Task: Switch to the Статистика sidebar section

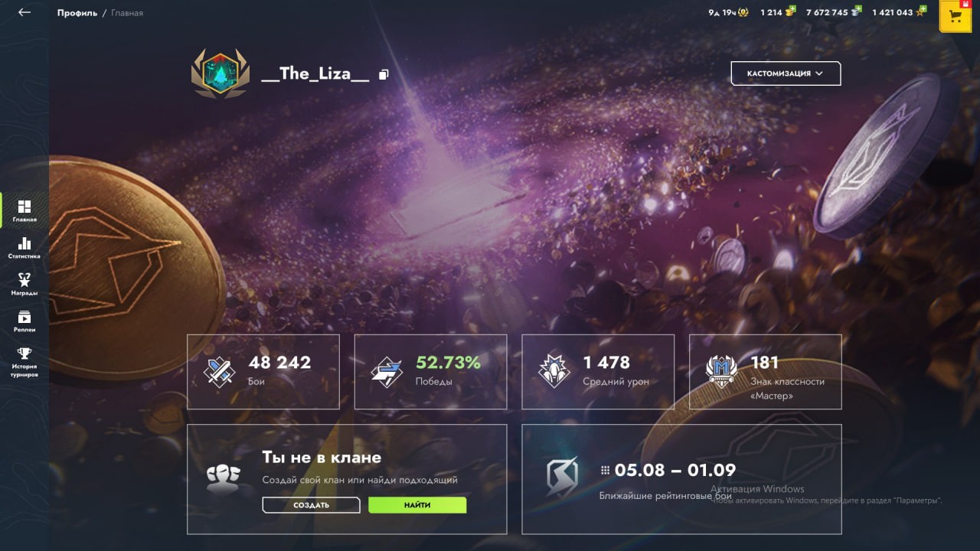Action: [24, 247]
